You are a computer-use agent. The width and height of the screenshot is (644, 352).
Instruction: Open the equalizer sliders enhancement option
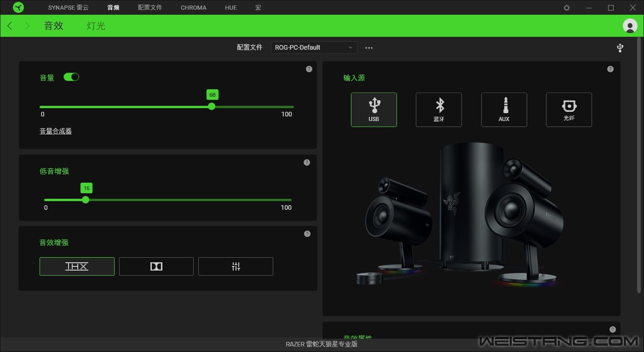[236, 266]
